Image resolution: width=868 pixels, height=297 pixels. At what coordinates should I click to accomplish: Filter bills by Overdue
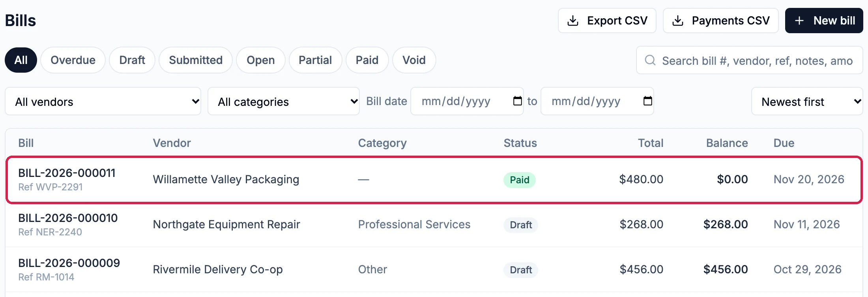[x=73, y=60]
